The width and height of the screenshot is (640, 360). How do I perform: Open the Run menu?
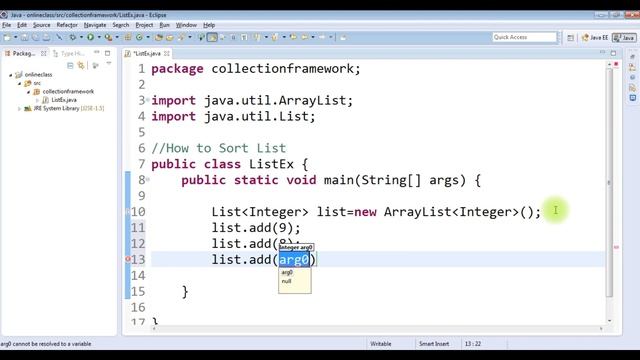tap(164, 25)
